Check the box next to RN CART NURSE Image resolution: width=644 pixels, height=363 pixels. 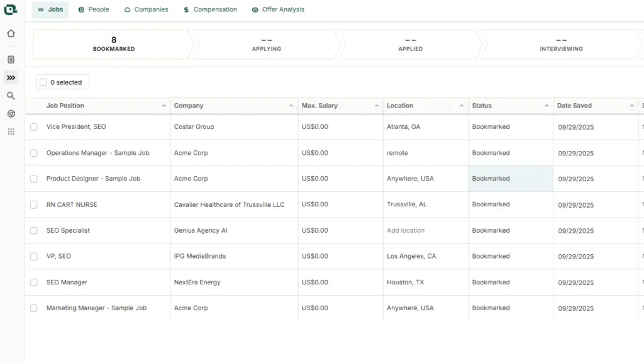(x=34, y=204)
